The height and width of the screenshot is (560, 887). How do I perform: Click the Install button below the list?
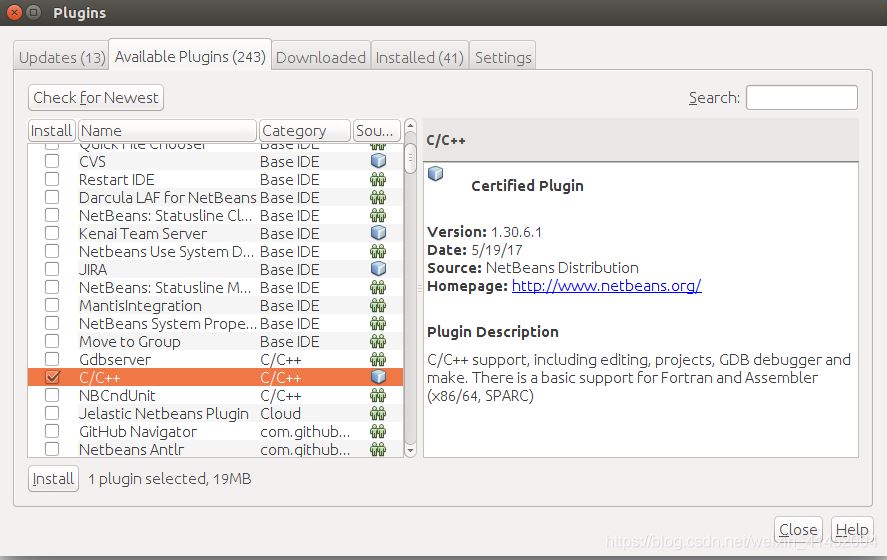[x=53, y=479]
